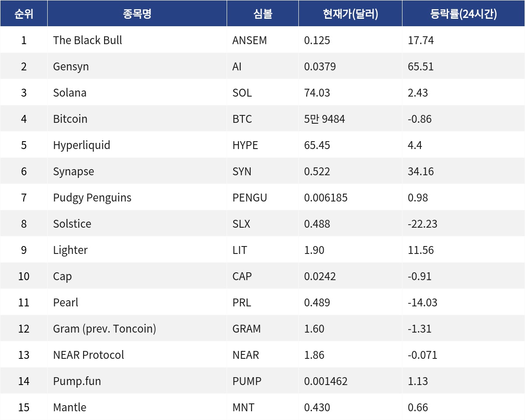The height and width of the screenshot is (420, 525).
Task: Click the symbol SYN
Action: point(242,171)
